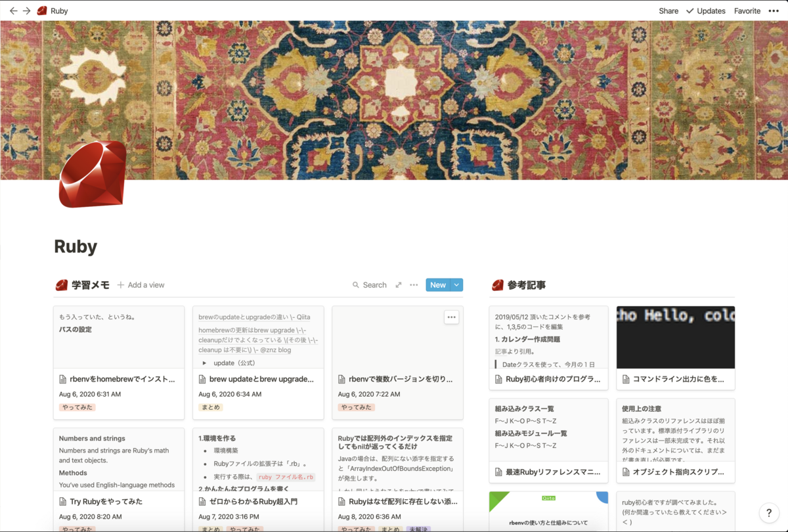
Task: Click the Search magnifier icon
Action: [356, 285]
